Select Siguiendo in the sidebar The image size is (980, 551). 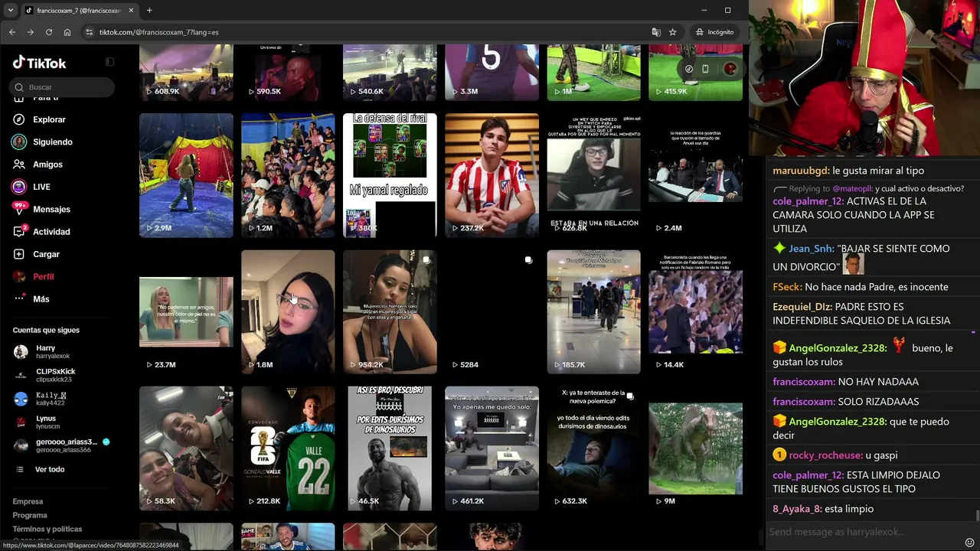52,142
